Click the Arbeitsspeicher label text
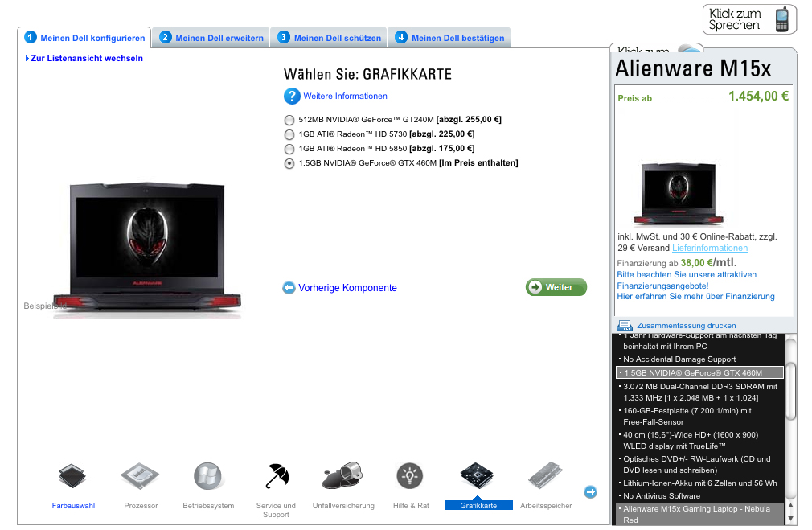812x530 pixels. point(546,506)
